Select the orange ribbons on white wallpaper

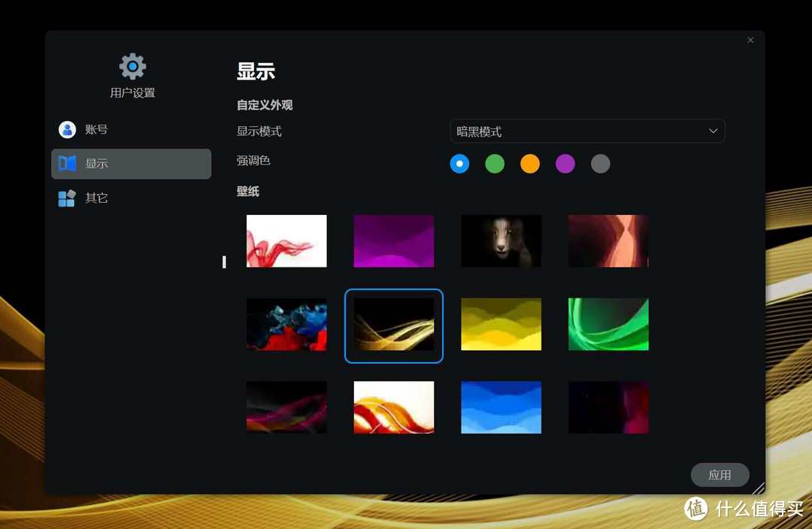point(394,407)
